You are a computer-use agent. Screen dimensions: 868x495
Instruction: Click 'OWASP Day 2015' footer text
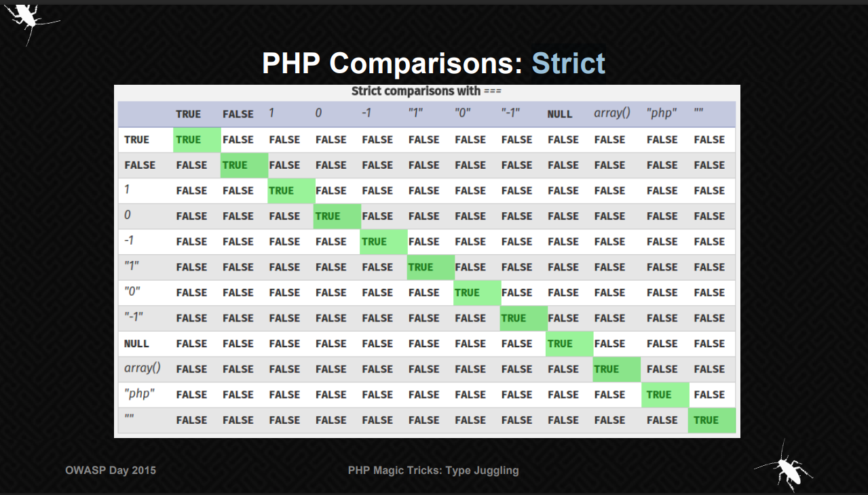coord(111,470)
